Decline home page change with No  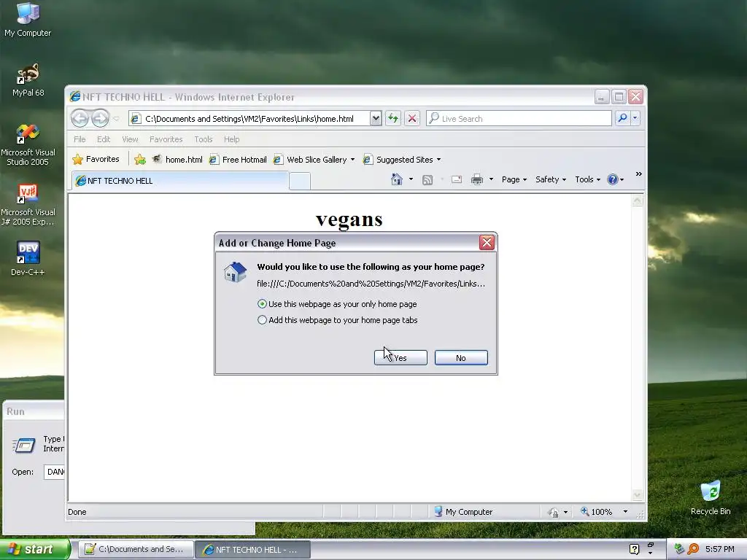[461, 357]
